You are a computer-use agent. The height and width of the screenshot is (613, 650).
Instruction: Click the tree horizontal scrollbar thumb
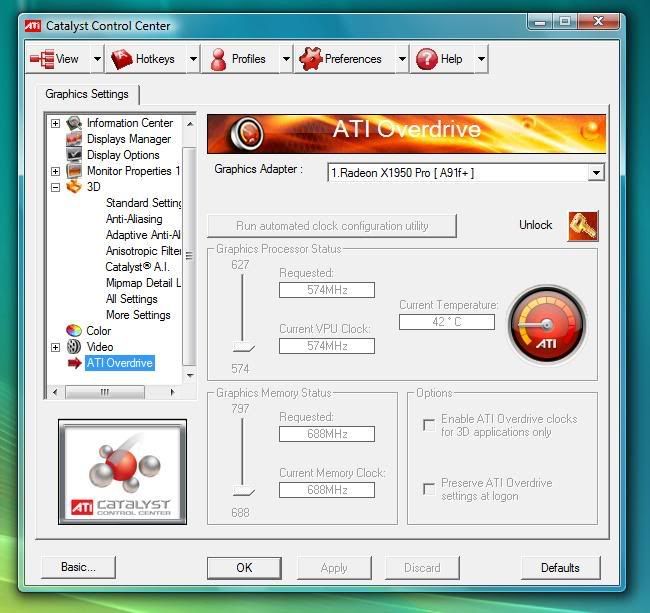[105, 392]
